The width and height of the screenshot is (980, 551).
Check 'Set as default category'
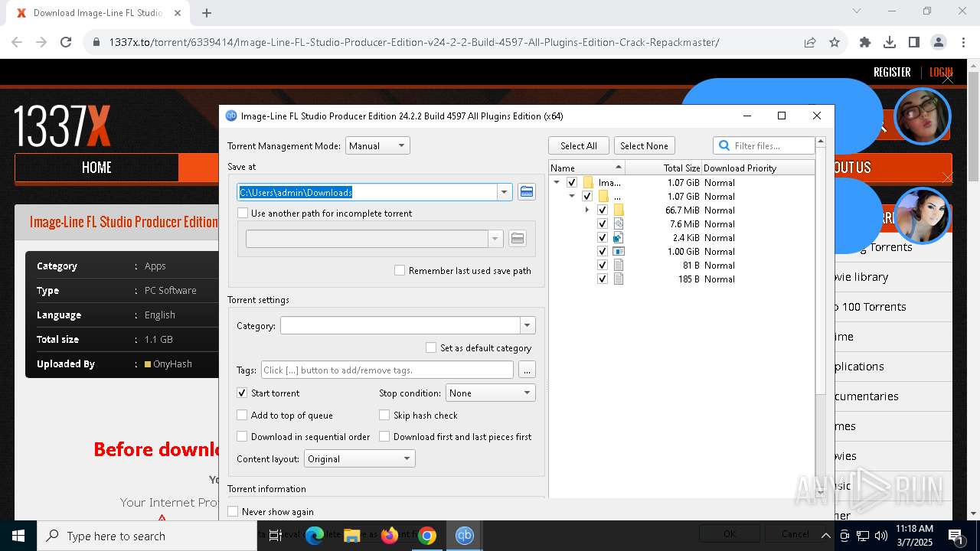click(431, 347)
